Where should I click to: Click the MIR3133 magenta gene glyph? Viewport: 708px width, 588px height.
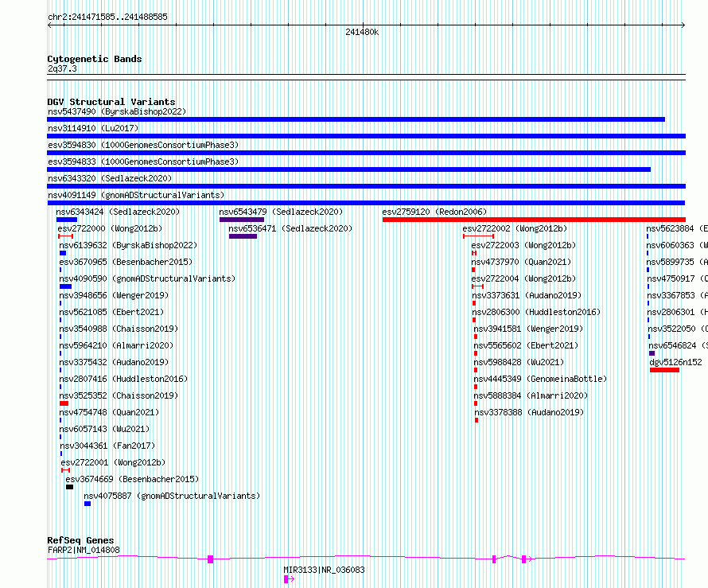289,579
